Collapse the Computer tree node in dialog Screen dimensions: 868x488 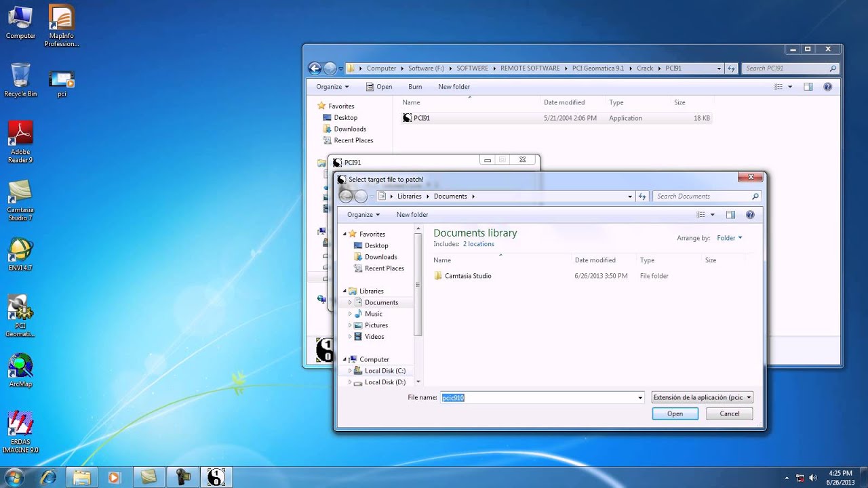[344, 359]
